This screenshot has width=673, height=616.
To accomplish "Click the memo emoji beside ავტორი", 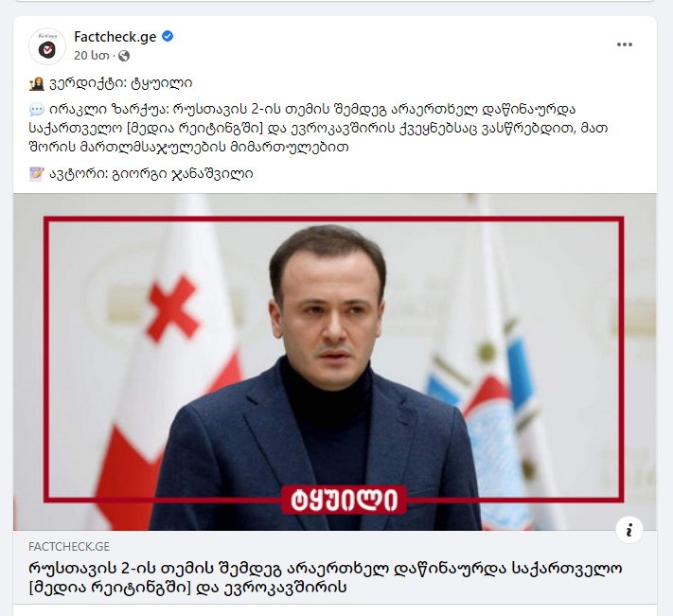I will (37, 174).
